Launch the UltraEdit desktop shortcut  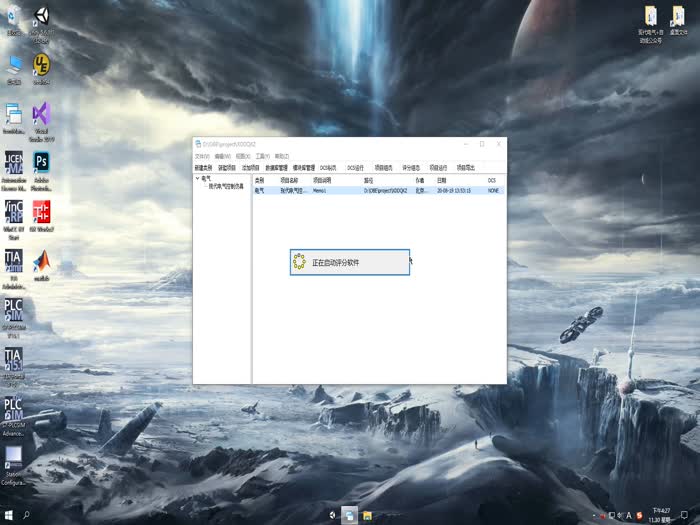click(x=41, y=66)
